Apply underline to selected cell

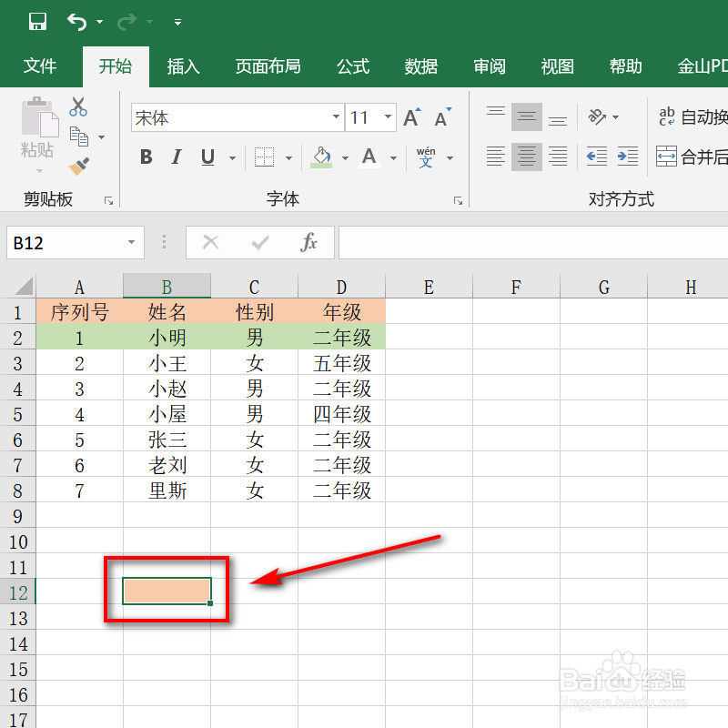(207, 157)
